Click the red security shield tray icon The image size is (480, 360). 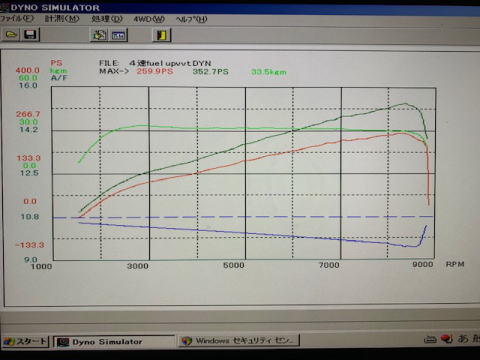coord(446,339)
